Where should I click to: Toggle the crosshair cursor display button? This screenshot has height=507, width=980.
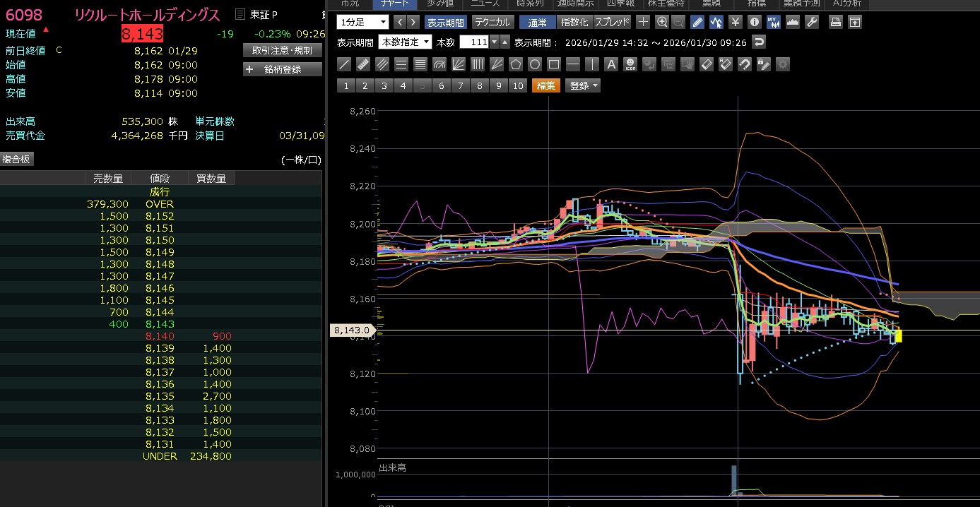tap(642, 22)
